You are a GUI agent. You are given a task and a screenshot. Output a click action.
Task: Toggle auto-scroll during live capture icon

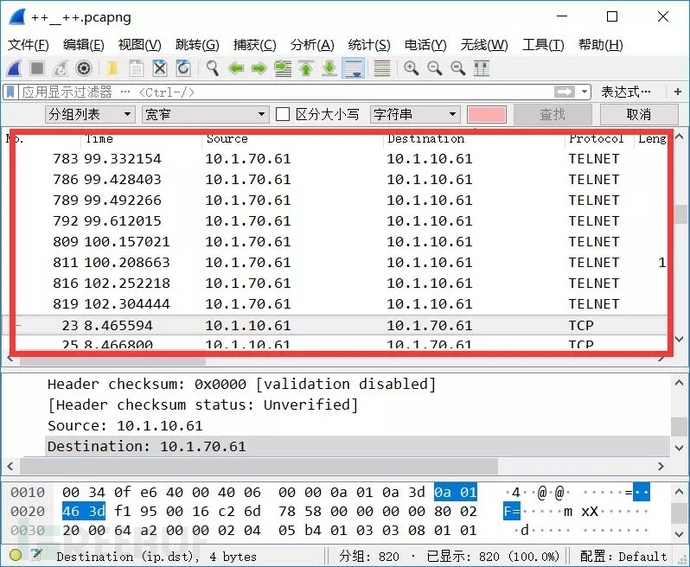[x=353, y=69]
